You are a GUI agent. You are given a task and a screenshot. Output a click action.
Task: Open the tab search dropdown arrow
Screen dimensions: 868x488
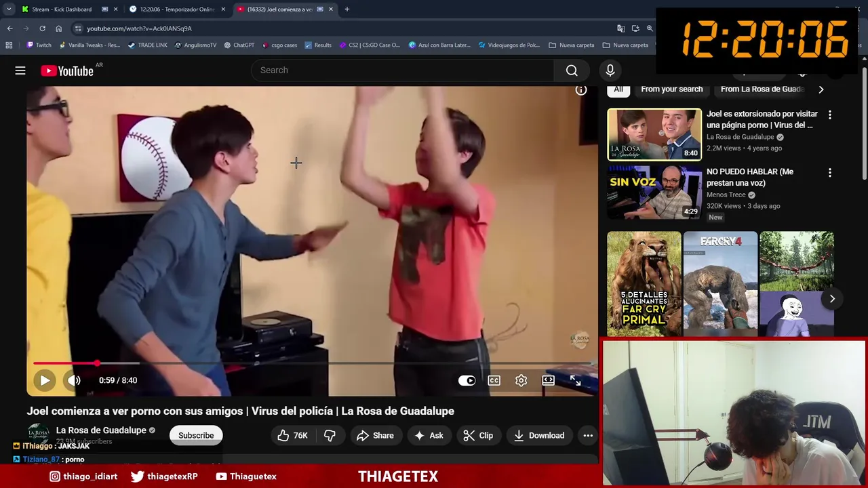tap(9, 9)
